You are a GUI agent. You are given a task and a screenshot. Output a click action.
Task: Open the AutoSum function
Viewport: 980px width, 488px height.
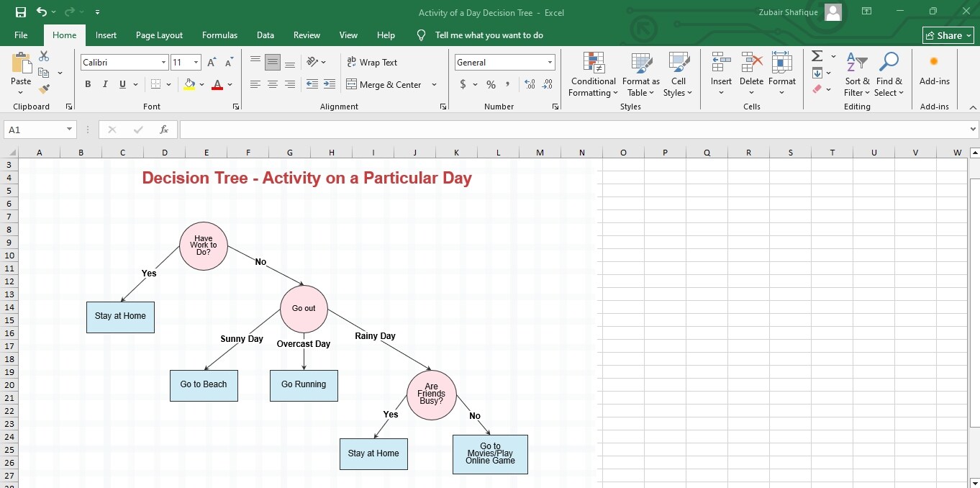(x=817, y=55)
